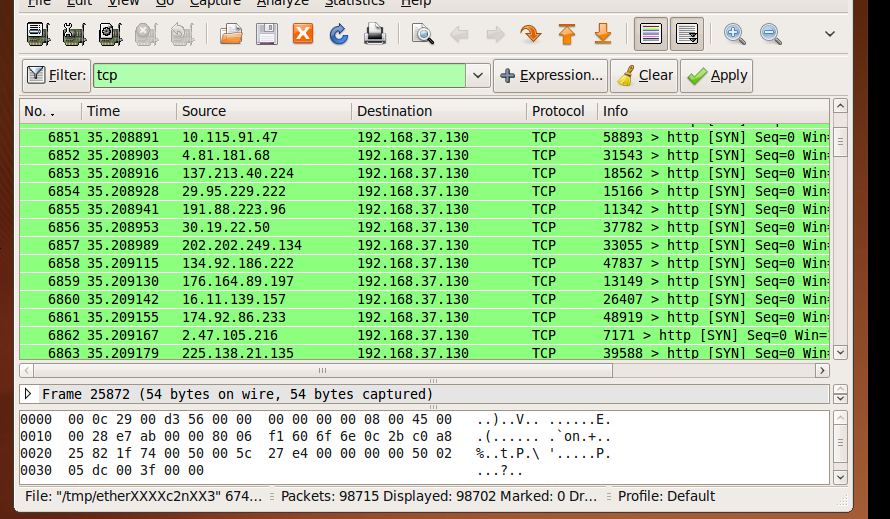Apply the display filter
This screenshot has width=890, height=519.
pos(717,76)
